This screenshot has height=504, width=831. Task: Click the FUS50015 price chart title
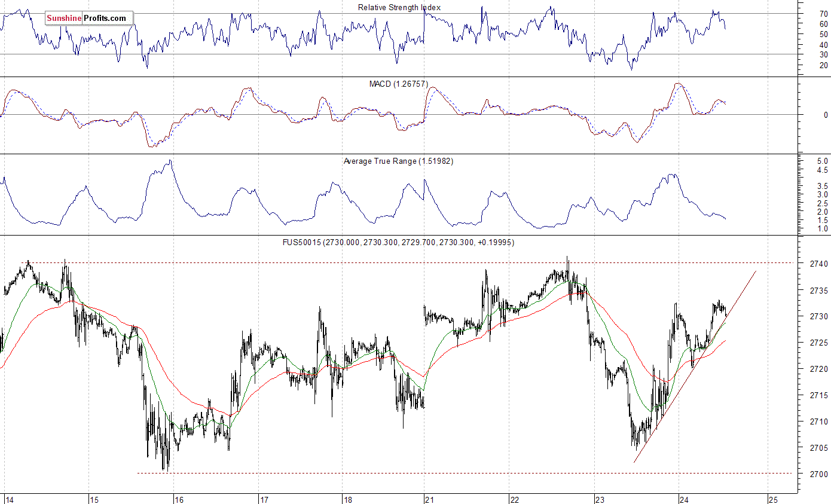point(399,242)
